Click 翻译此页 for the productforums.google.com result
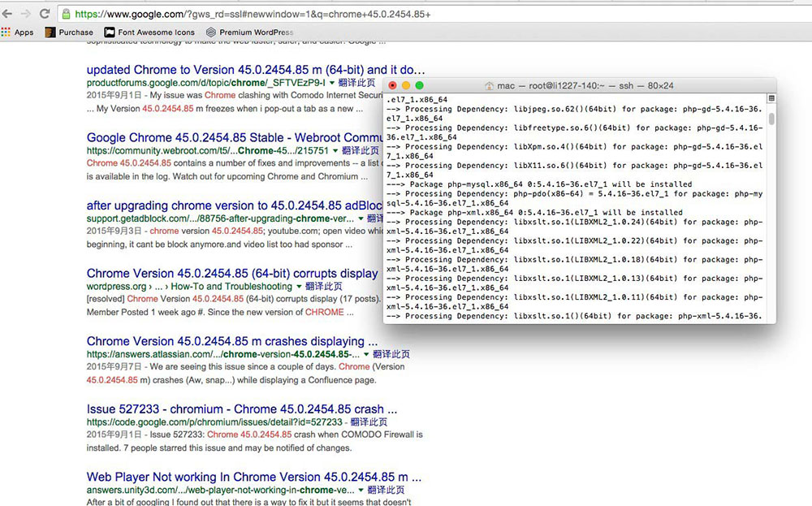812x506 pixels. coord(356,83)
